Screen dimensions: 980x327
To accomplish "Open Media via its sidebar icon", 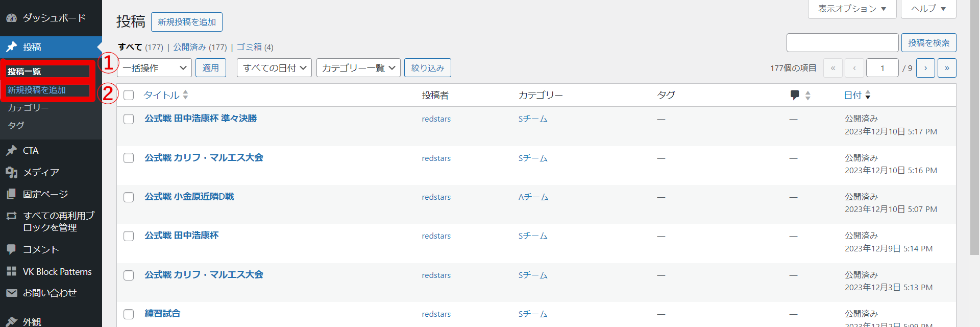I will (11, 173).
